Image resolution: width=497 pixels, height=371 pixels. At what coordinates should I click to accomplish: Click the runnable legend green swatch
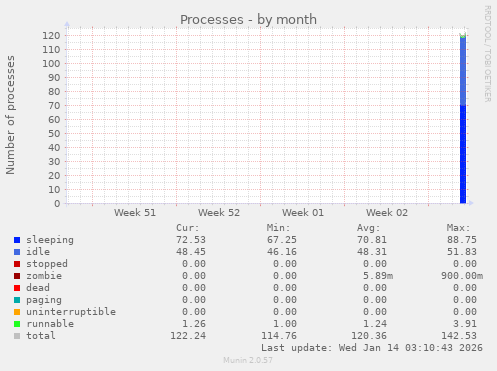click(x=17, y=324)
